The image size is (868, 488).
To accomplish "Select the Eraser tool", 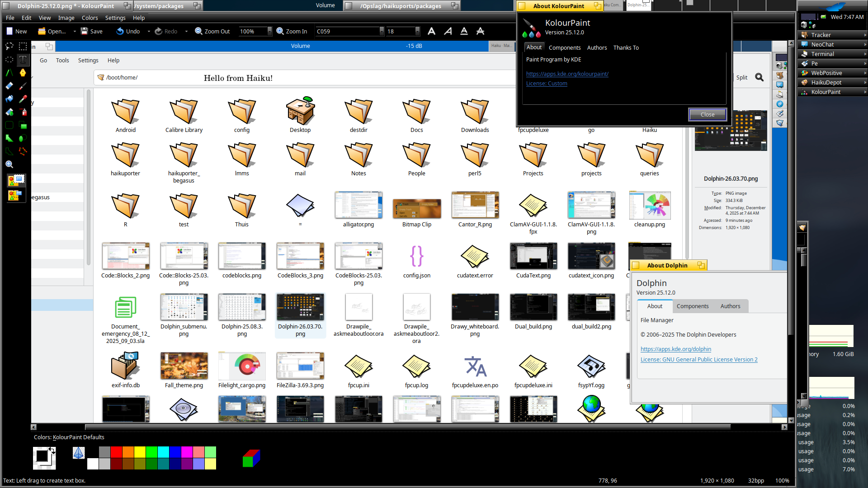I will tap(9, 85).
